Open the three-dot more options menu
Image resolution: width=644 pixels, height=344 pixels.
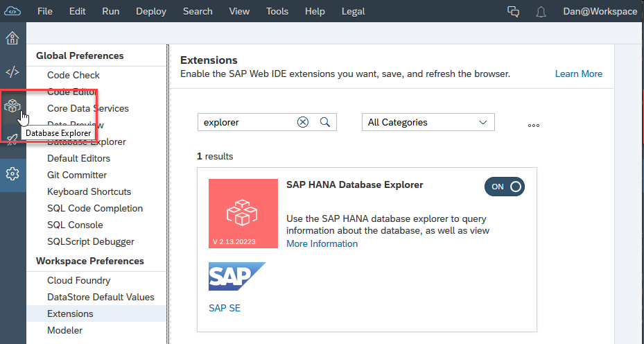[533, 126]
